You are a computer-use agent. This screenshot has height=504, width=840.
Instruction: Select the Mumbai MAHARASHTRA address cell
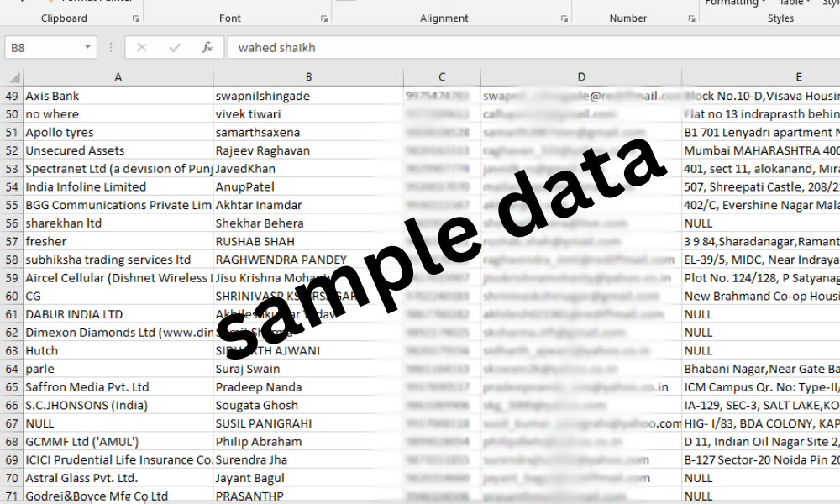[x=761, y=150]
